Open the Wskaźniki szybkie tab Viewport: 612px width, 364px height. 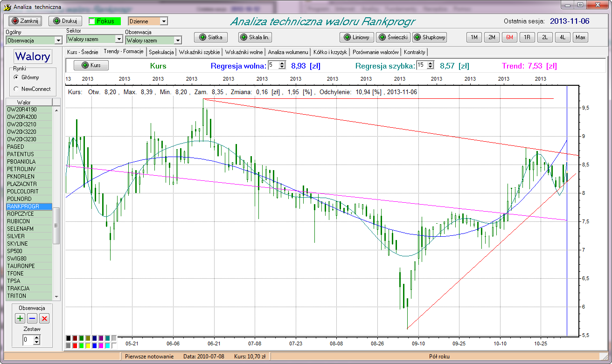pyautogui.click(x=199, y=52)
